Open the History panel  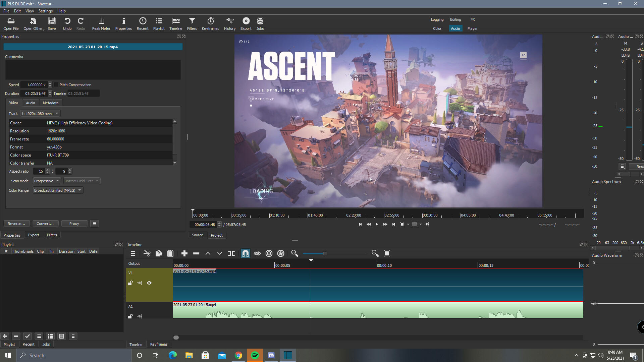230,24
